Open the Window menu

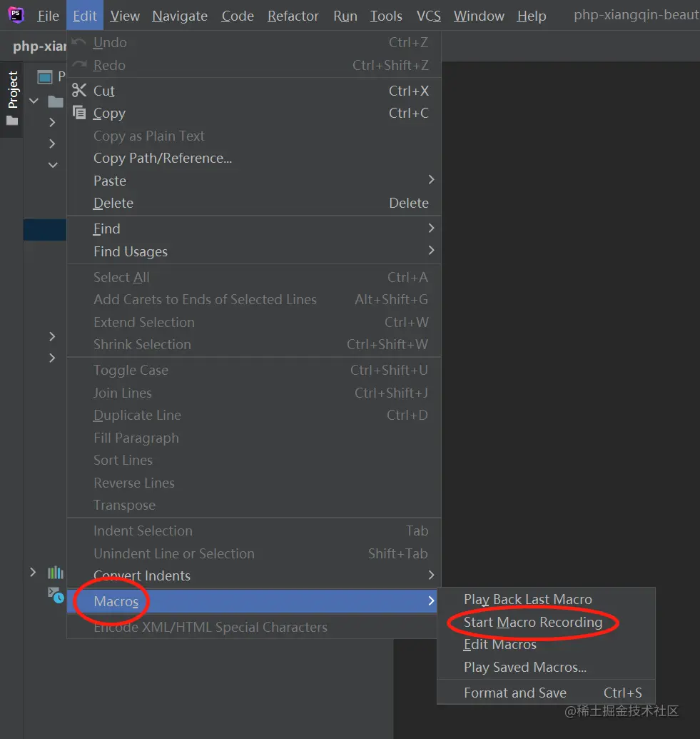tap(479, 16)
